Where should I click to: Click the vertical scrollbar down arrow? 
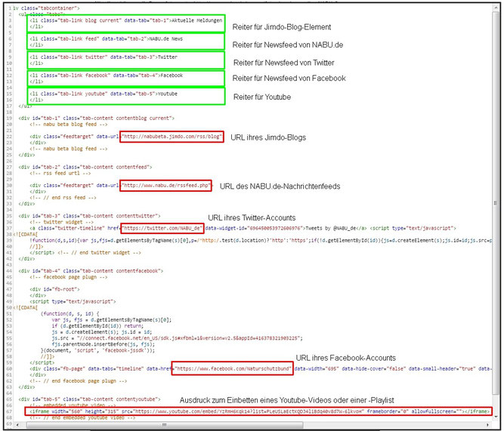[x=496, y=417]
